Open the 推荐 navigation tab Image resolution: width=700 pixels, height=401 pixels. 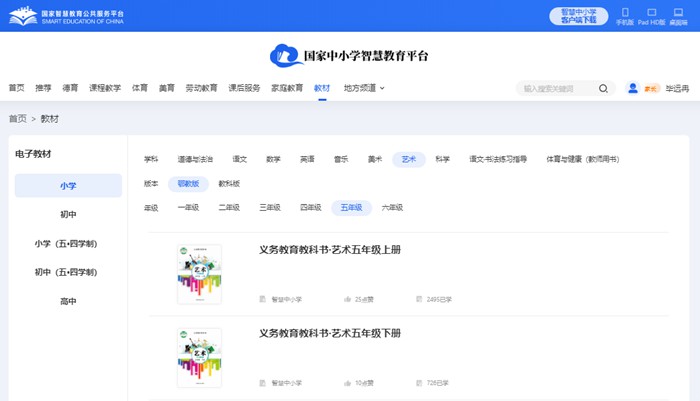click(x=43, y=88)
